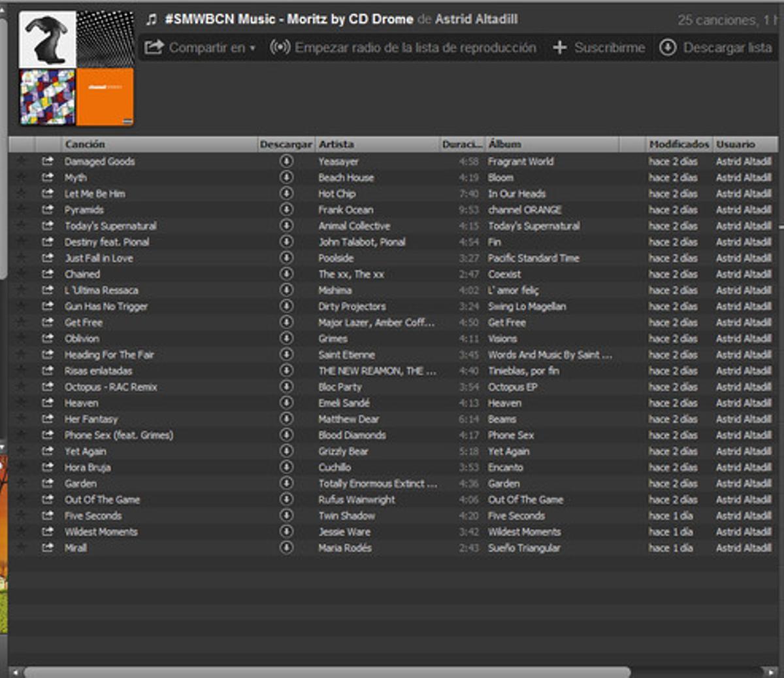Sort by Modificados column header
The width and height of the screenshot is (784, 678).
(x=679, y=144)
